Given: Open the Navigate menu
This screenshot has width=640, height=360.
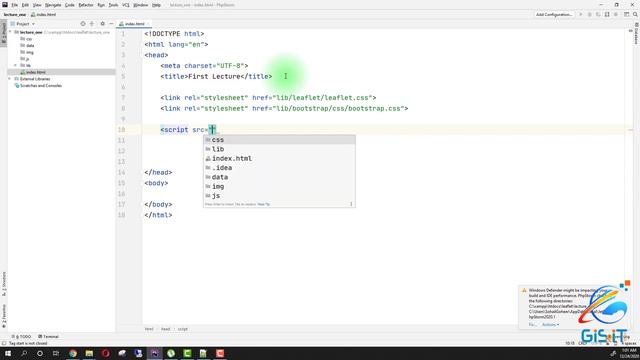Looking at the screenshot, I should coord(53,5).
